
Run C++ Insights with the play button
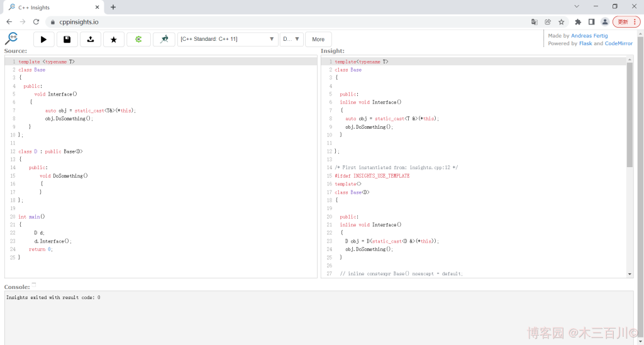[43, 39]
